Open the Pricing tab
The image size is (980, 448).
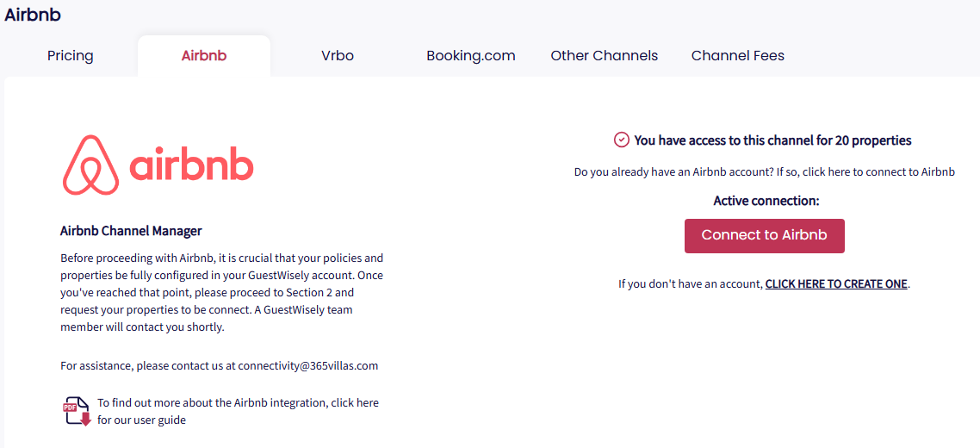pos(71,56)
